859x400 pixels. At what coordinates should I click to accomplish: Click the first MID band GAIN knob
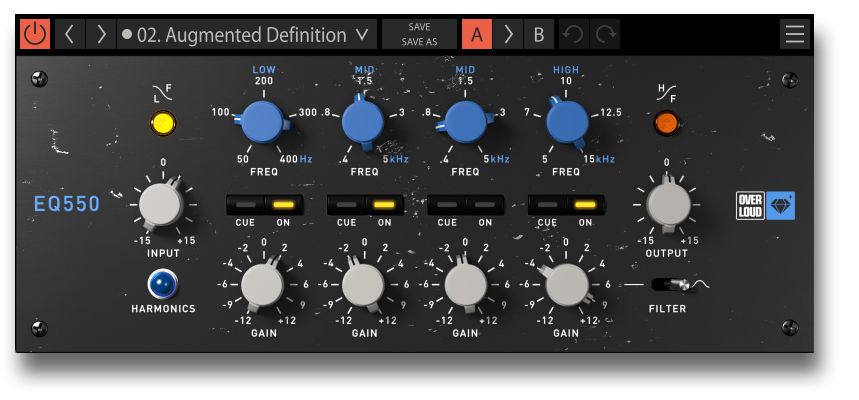tap(363, 285)
